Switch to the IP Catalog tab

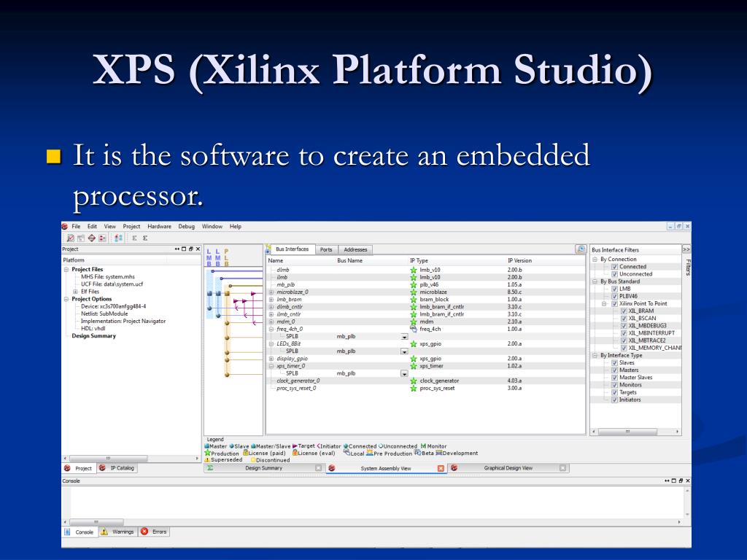point(117,468)
